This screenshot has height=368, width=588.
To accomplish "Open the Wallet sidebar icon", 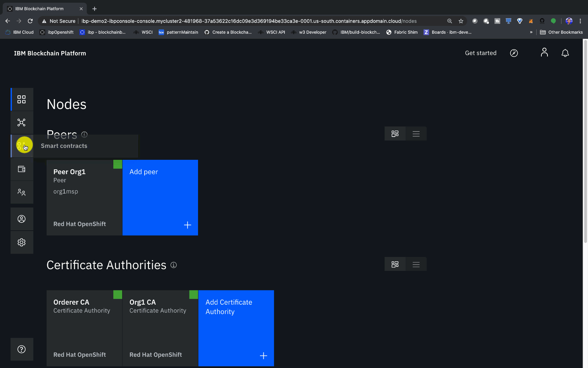I will 22,169.
